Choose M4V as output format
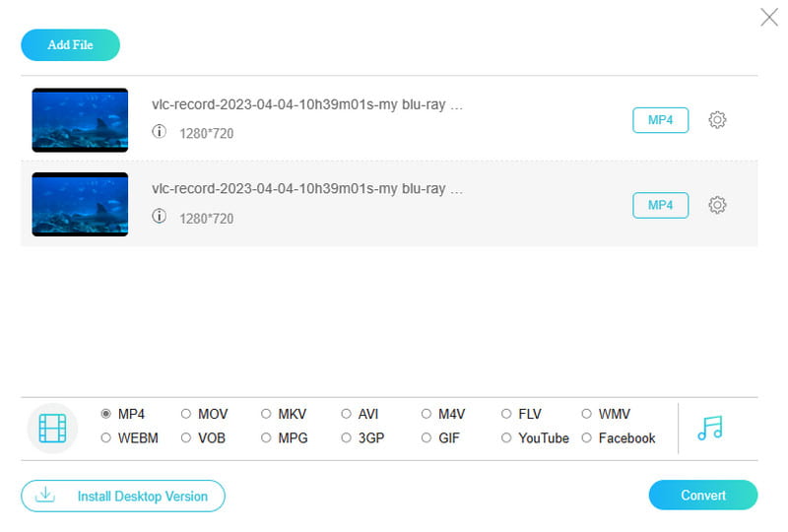This screenshot has width=788, height=532. 427,414
